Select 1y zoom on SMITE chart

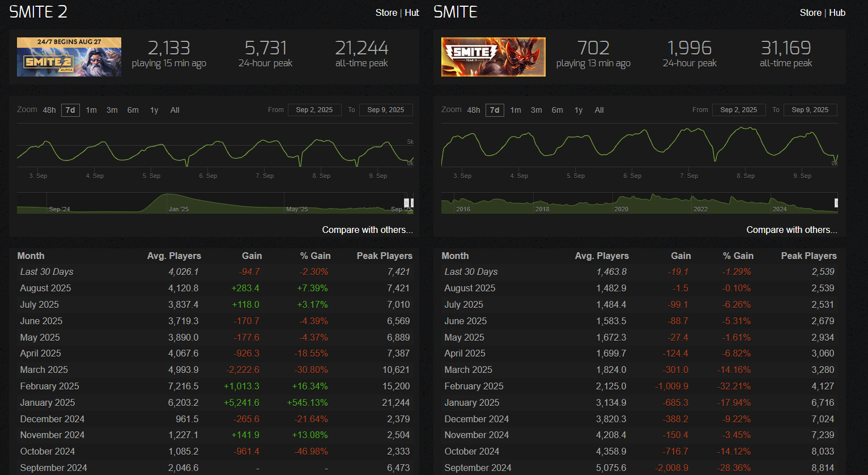point(578,110)
